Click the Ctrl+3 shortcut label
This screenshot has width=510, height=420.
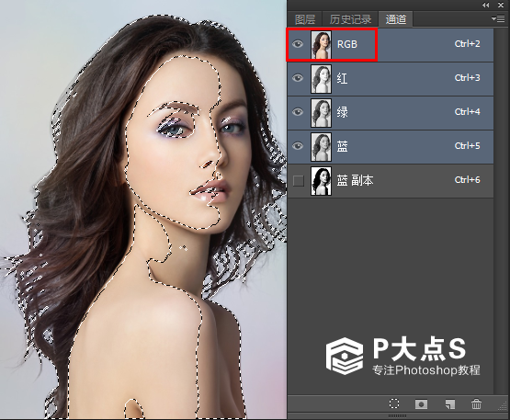(x=468, y=78)
